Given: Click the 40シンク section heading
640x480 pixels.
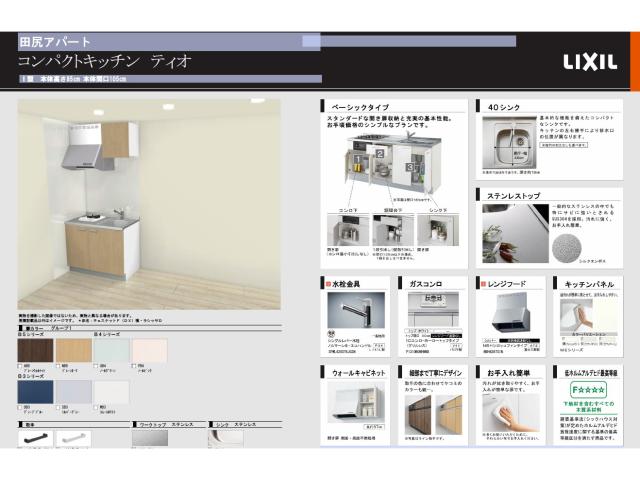Looking at the screenshot, I should pyautogui.click(x=504, y=107).
